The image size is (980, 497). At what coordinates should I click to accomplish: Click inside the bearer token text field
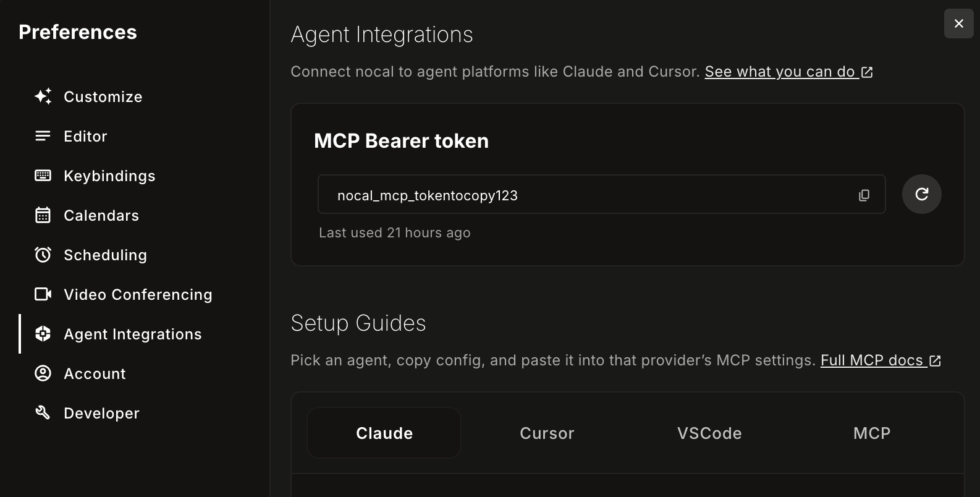tap(556, 194)
